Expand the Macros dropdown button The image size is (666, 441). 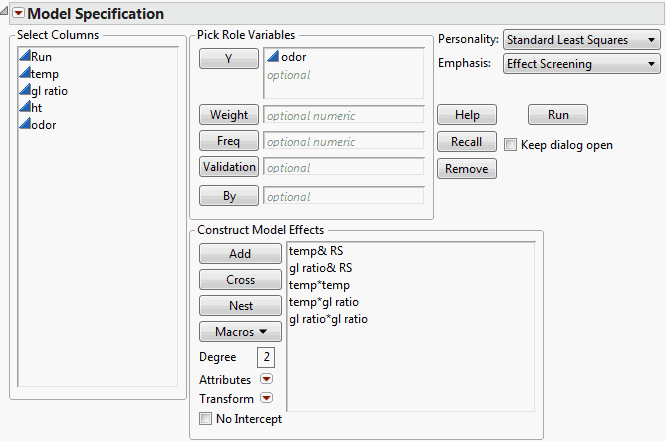241,331
